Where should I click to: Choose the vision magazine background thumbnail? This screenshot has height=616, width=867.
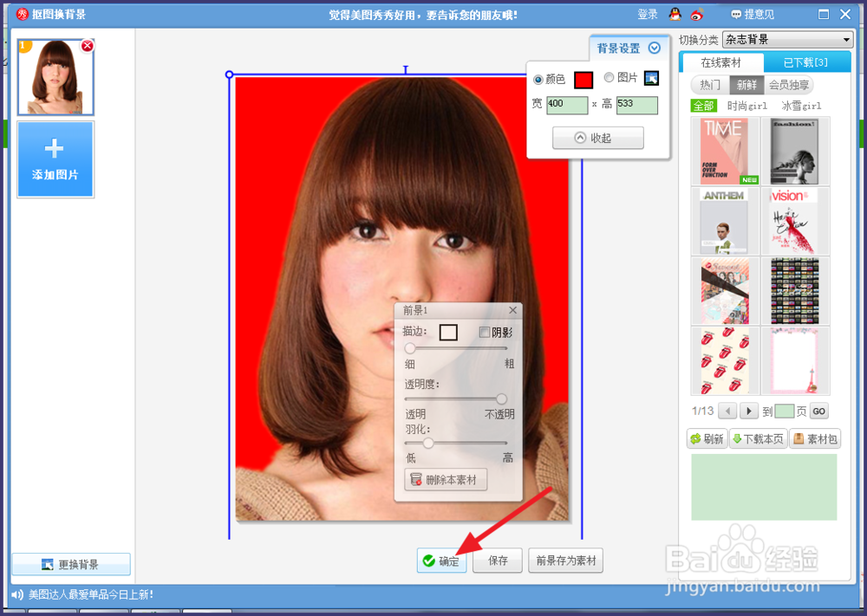coord(795,221)
